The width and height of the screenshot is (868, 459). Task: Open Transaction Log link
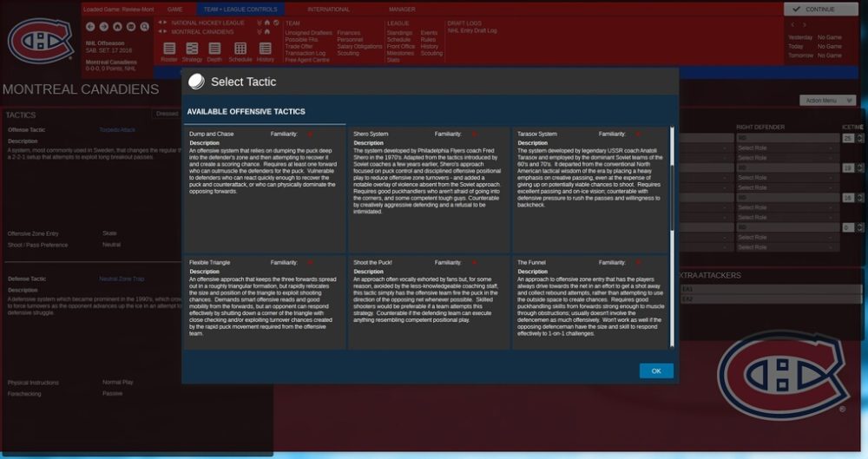[305, 53]
